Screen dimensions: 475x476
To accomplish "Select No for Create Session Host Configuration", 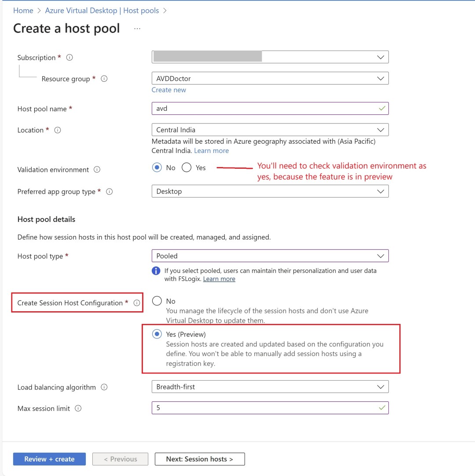I will 157,301.
